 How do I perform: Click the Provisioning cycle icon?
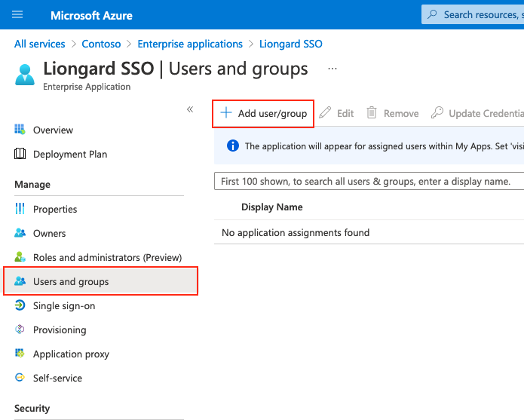(x=20, y=329)
